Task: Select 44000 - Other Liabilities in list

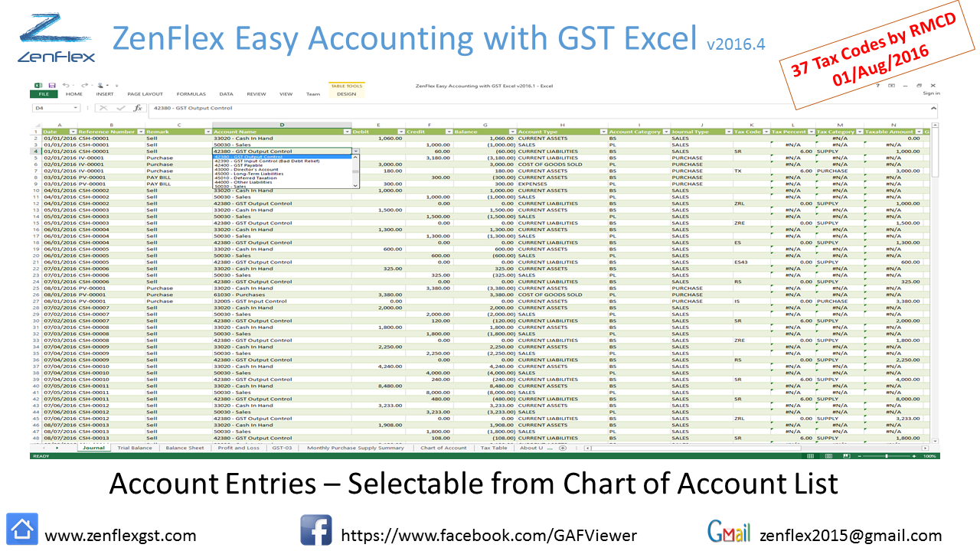Action: 282,182
